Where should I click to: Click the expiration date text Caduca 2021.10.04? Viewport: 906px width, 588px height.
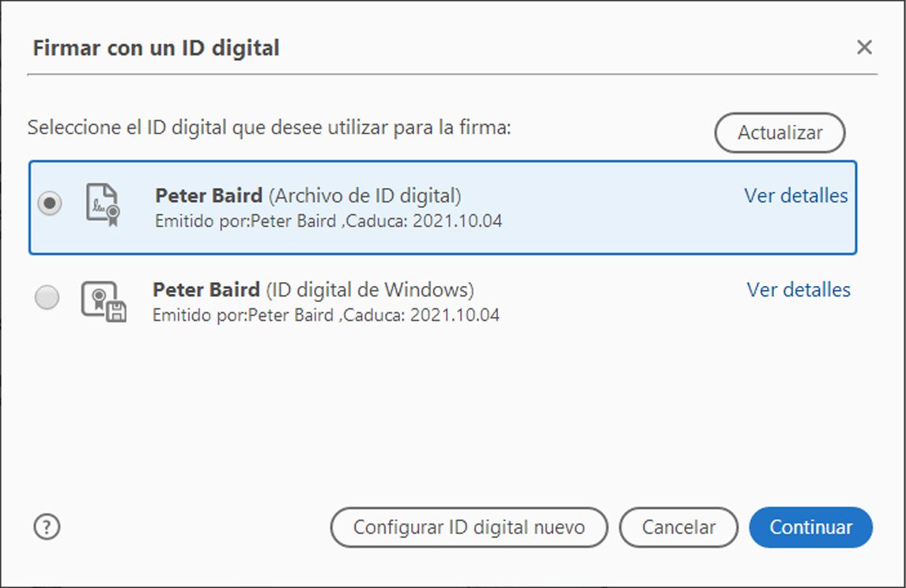[427, 220]
